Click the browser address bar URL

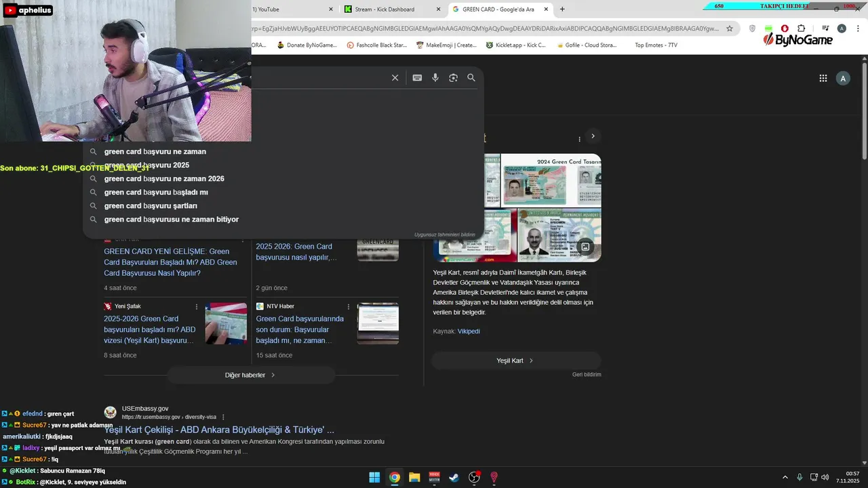485,28
